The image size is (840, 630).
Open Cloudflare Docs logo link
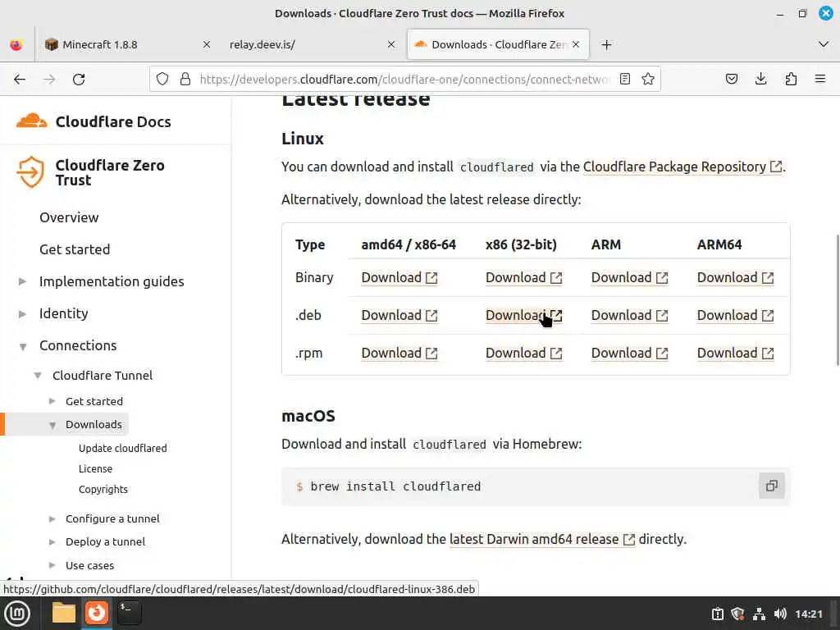click(94, 121)
